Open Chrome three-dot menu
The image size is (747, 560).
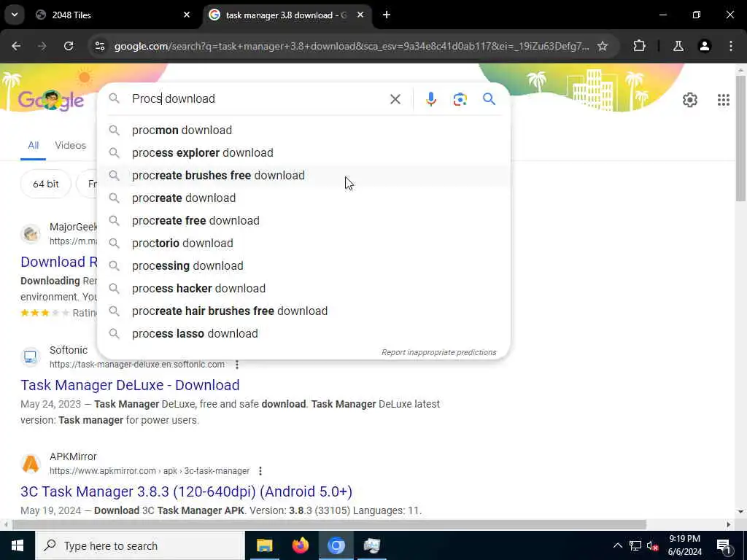(x=731, y=46)
